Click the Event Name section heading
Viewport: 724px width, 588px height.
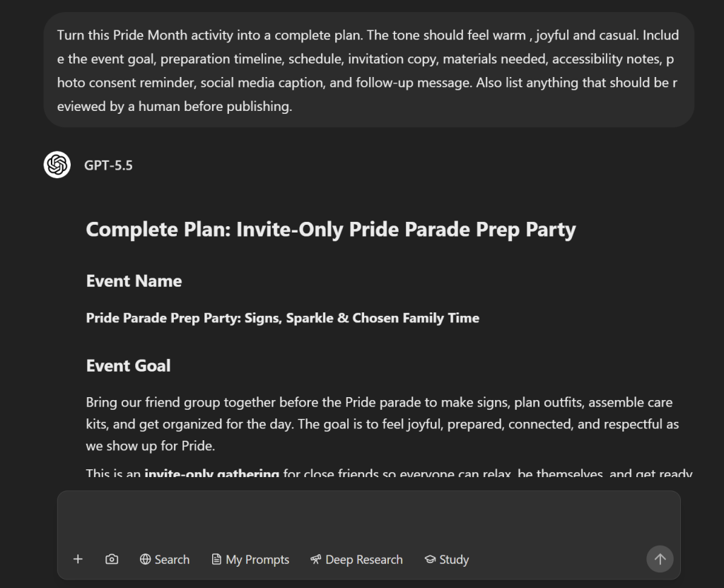click(134, 281)
